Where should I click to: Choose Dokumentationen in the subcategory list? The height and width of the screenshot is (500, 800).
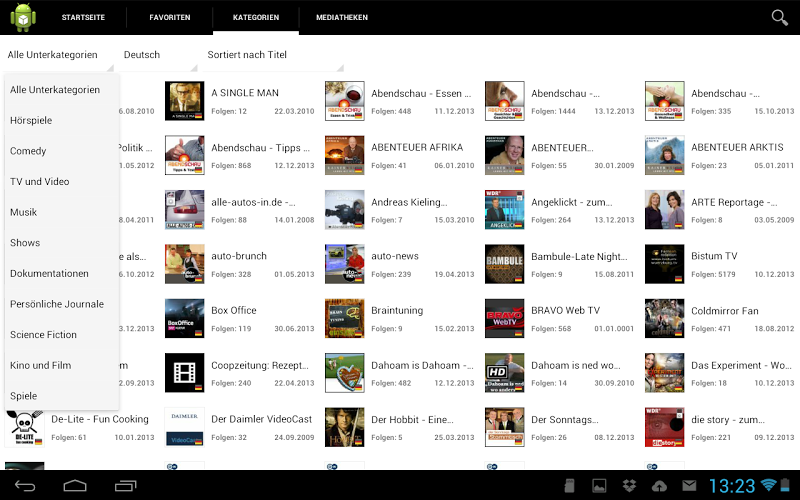49,274
